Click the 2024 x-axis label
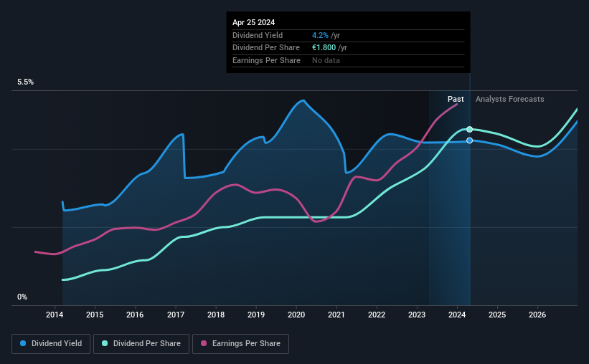The image size is (589, 364). tap(457, 315)
